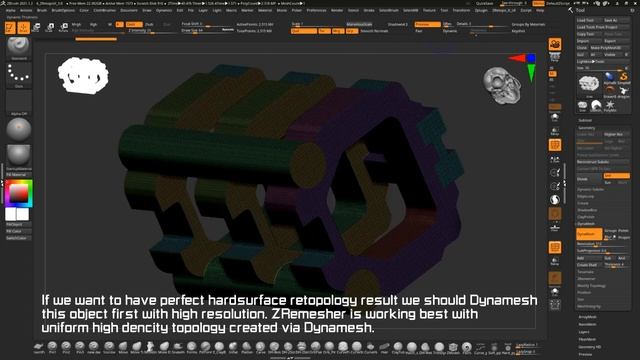640x360 pixels.
Task: Select the current hardsurface tool thumbnail
Action: point(589,84)
